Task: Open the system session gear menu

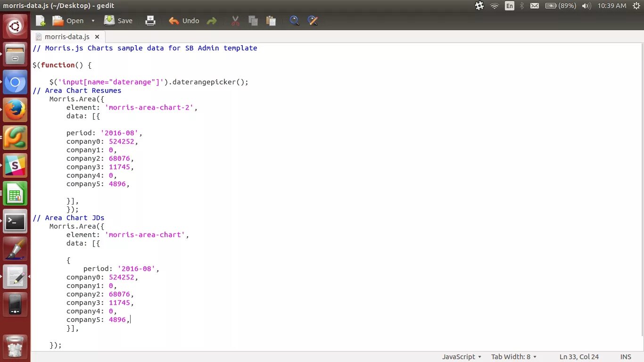Action: pyautogui.click(x=636, y=6)
